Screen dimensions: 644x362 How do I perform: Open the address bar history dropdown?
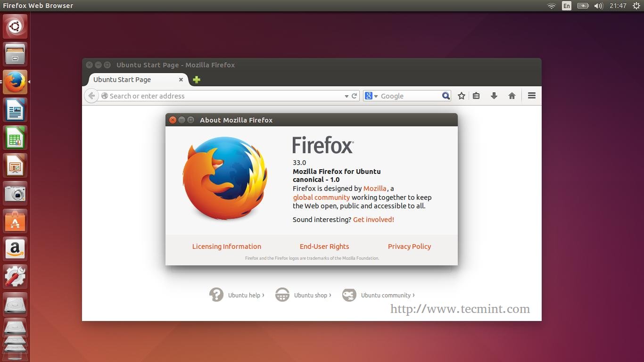click(x=347, y=96)
